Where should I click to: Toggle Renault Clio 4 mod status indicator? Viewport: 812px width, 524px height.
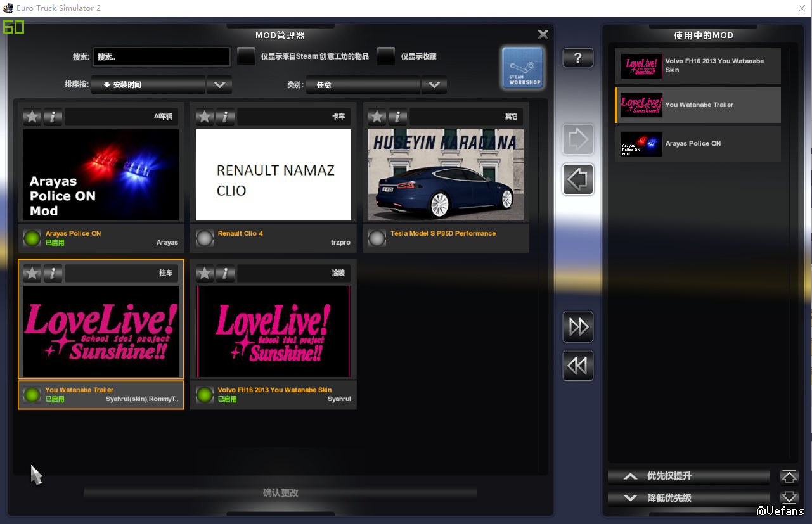pyautogui.click(x=204, y=238)
